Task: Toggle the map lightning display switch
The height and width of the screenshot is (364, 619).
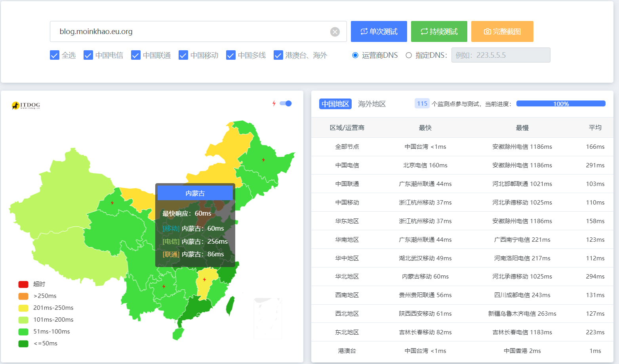Action: click(286, 103)
